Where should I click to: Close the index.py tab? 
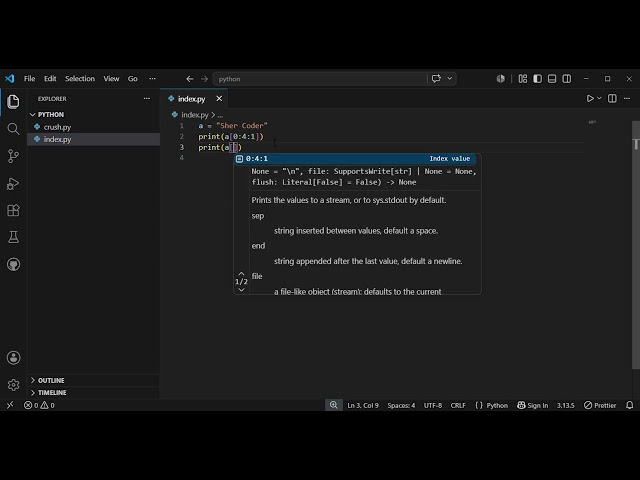click(x=219, y=99)
